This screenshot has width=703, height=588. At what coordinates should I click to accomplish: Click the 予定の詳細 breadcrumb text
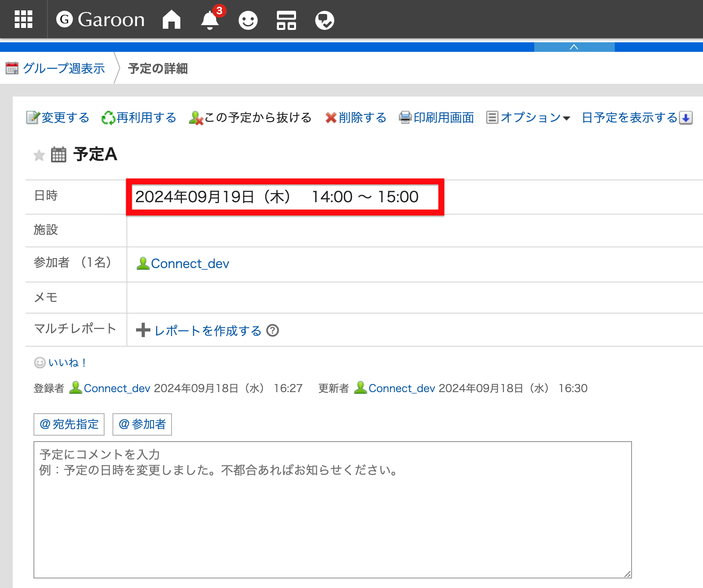tap(158, 69)
